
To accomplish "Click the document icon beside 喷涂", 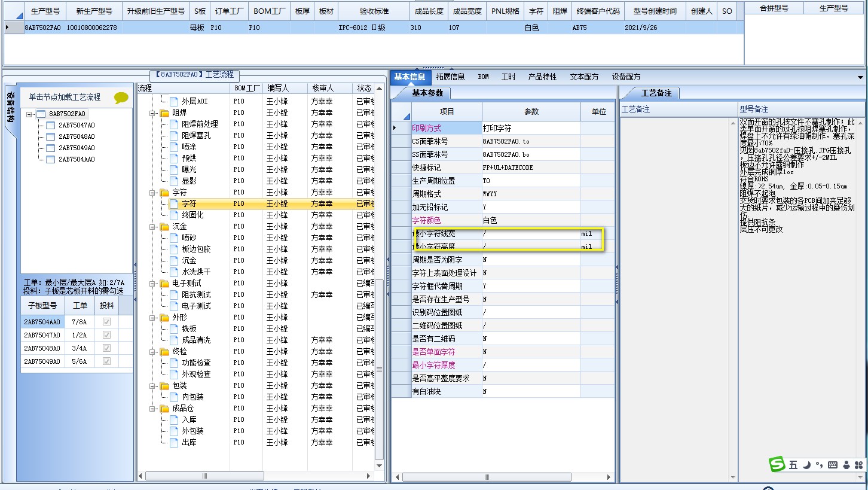I will pyautogui.click(x=174, y=147).
